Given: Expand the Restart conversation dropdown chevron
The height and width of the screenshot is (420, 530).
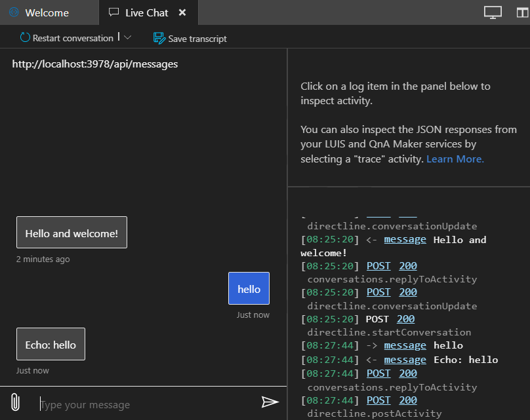Looking at the screenshot, I should (x=127, y=38).
